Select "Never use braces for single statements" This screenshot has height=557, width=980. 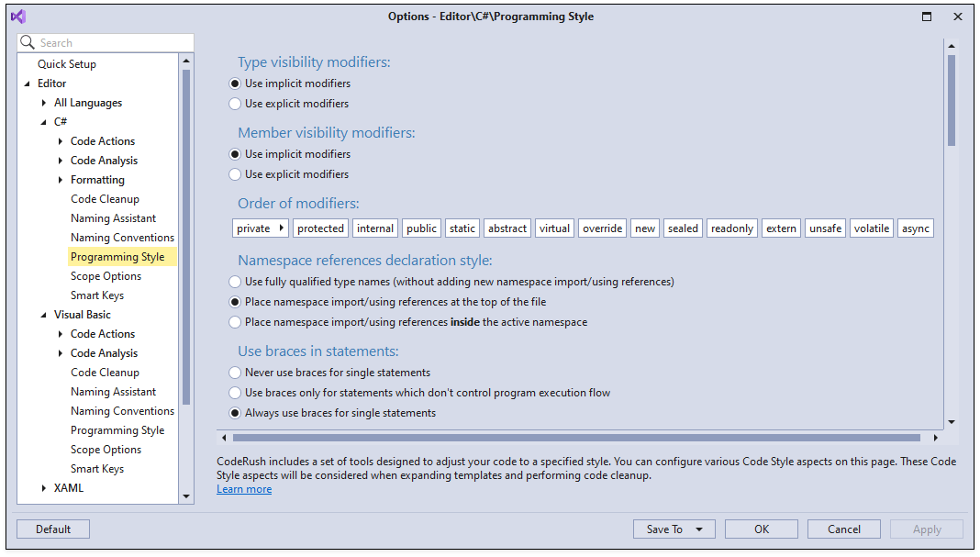click(235, 373)
